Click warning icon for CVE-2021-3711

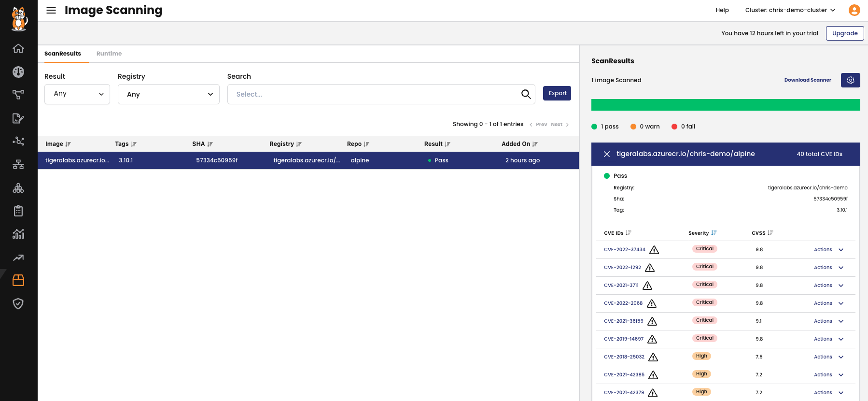[647, 286]
